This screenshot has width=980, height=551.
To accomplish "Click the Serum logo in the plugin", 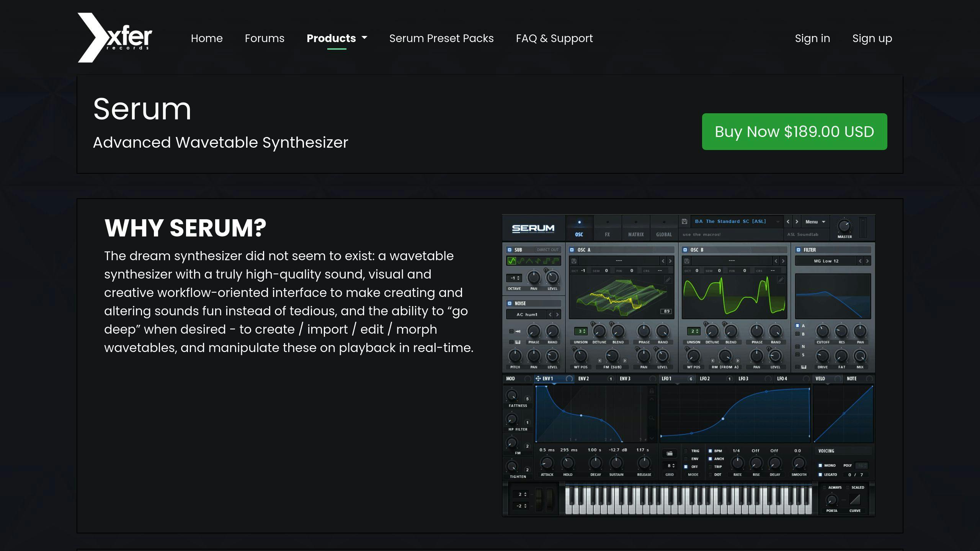I will (x=533, y=228).
